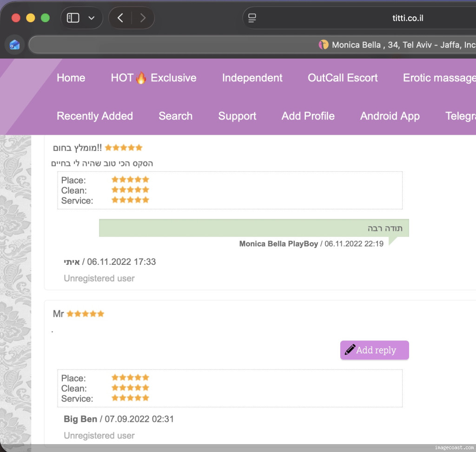Click the reader page icon in address bar
Viewport: 476px width, 452px height.
click(252, 18)
